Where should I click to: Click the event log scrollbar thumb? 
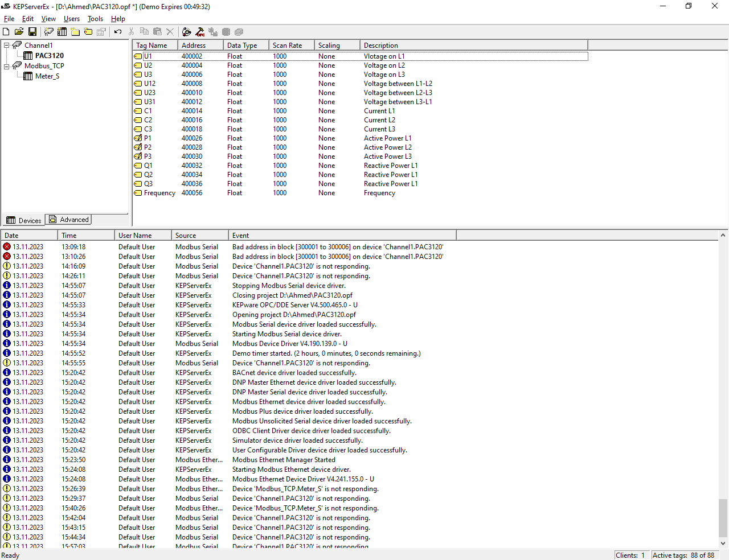click(723, 518)
